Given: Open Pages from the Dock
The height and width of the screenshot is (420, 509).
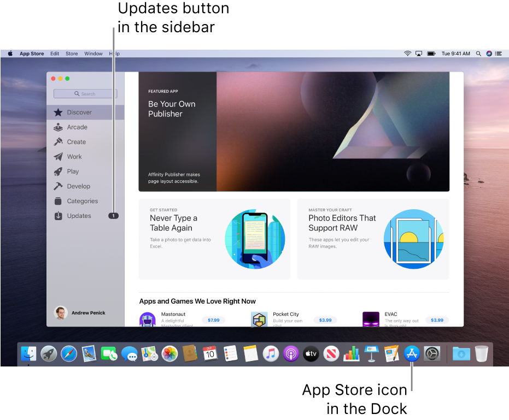Looking at the screenshot, I should (391, 353).
